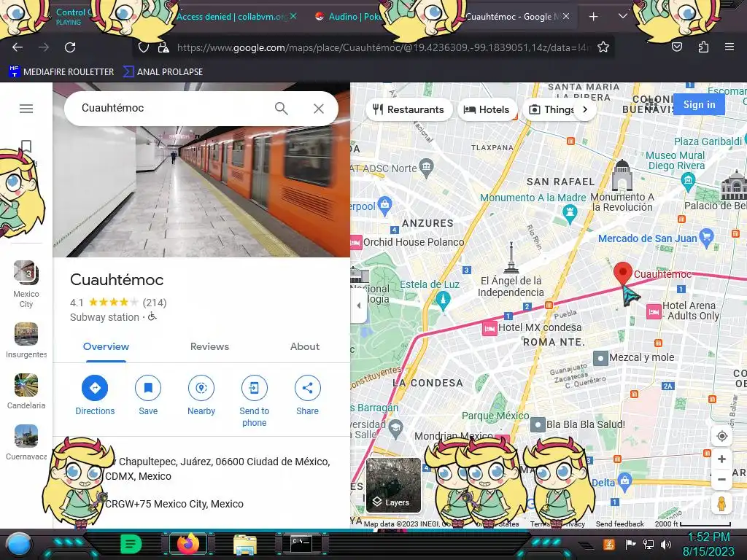Image resolution: width=747 pixels, height=560 pixels.
Task: Find places Nearby the station
Action: coord(201,395)
